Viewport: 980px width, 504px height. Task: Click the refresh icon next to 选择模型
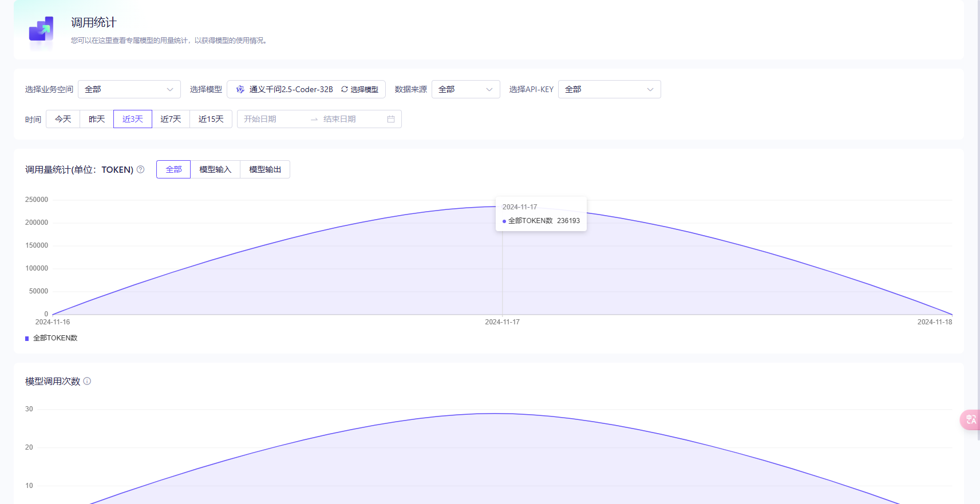click(345, 89)
